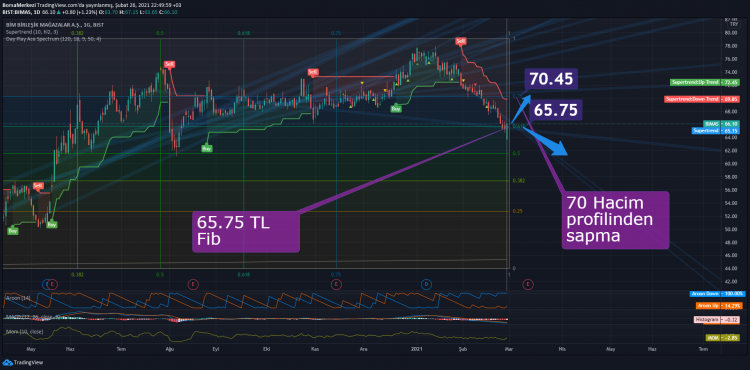750x370 pixels.
Task: Click the Buy signal below the August dip
Action: [207, 148]
